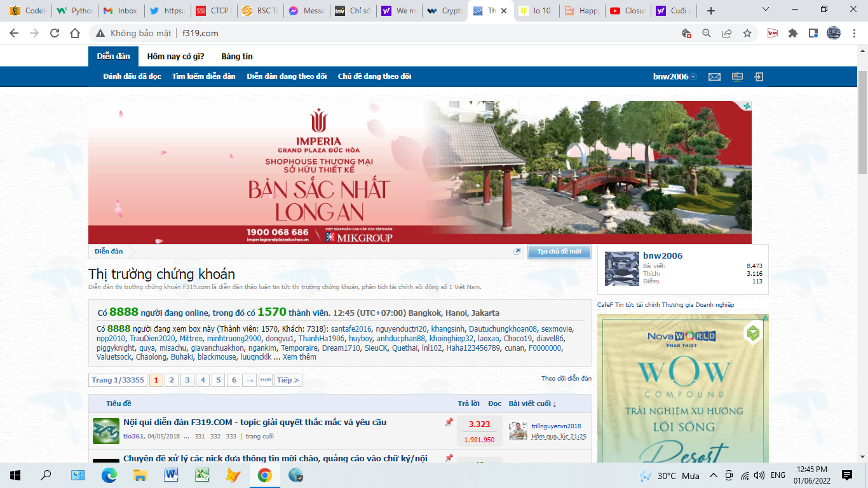868x488 pixels.
Task: Click the share page icon in address bar
Action: coord(727,33)
